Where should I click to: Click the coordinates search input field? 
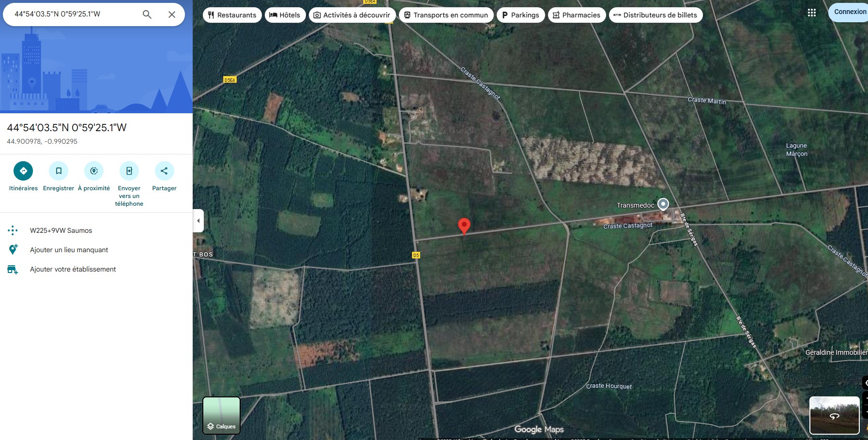pos(73,14)
